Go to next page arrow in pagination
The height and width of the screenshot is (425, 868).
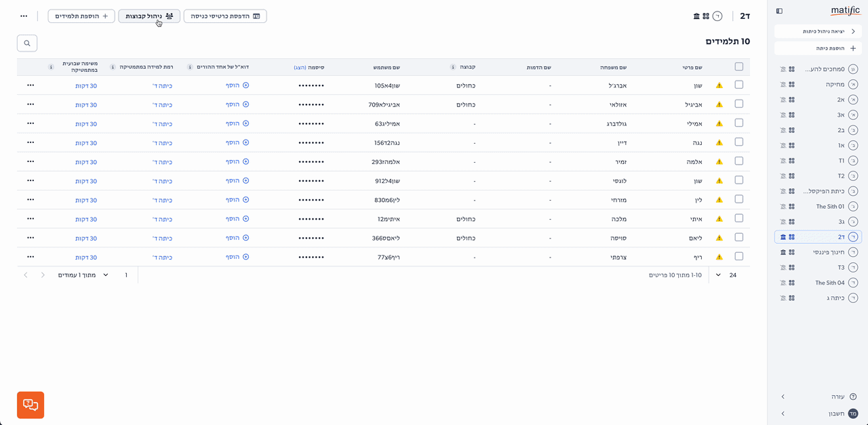tap(26, 275)
